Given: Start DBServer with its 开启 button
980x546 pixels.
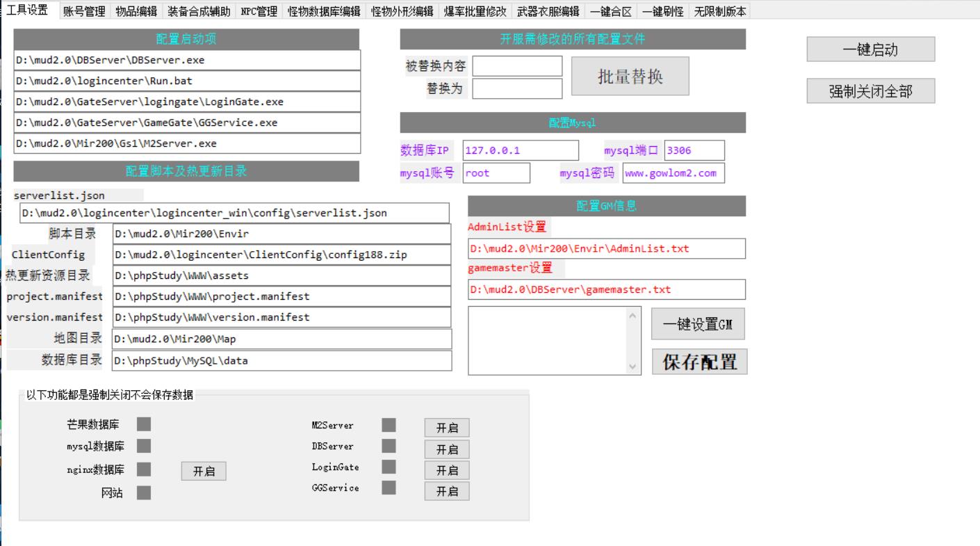Looking at the screenshot, I should [x=447, y=449].
